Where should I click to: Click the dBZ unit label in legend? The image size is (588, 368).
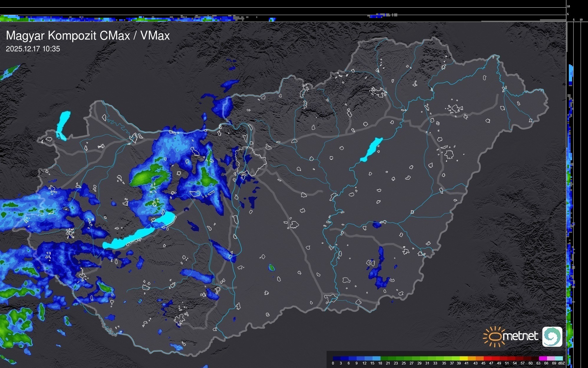tap(561, 363)
